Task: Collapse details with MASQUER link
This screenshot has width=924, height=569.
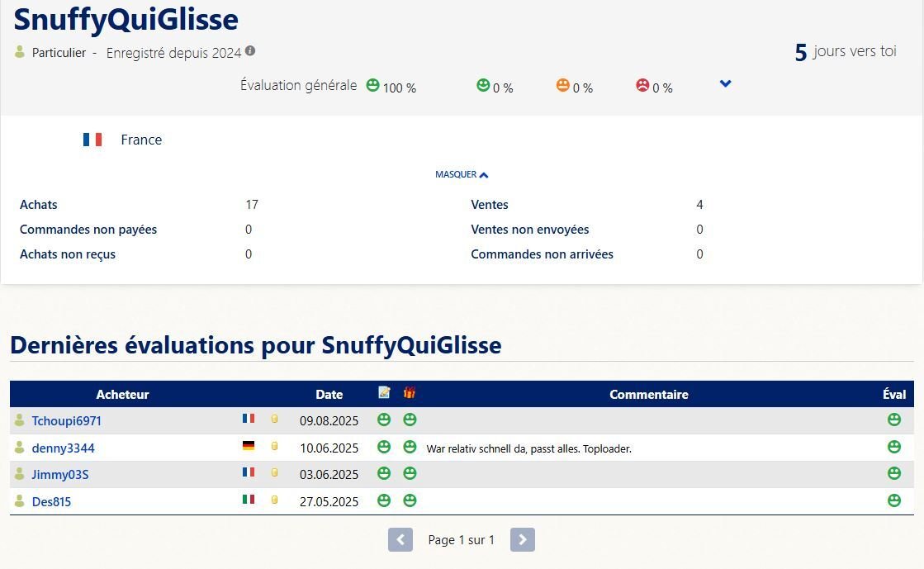Action: tap(462, 174)
